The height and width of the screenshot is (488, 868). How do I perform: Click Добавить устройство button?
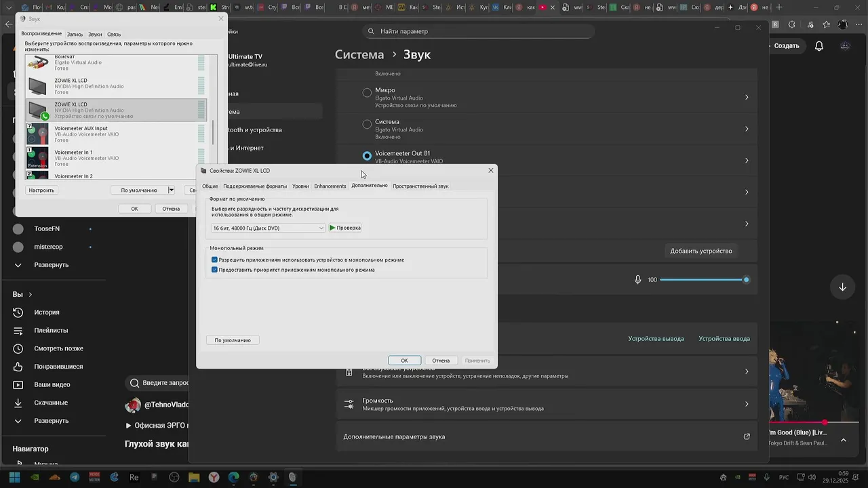point(701,251)
